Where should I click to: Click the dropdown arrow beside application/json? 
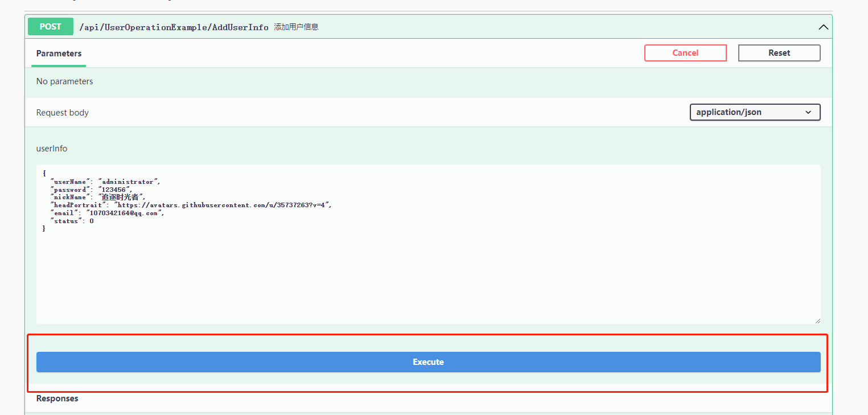click(809, 112)
